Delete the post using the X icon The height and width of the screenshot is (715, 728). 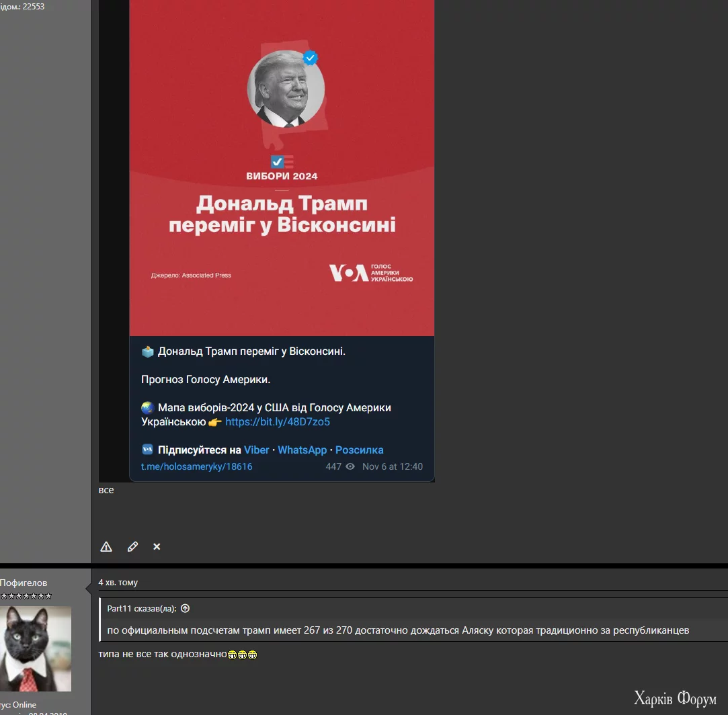click(x=157, y=546)
